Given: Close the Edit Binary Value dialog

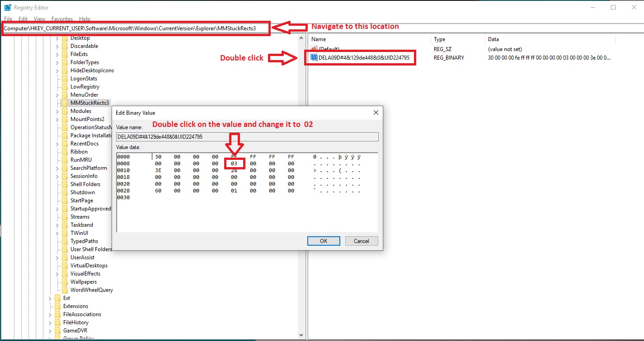Looking at the screenshot, I should (x=376, y=112).
